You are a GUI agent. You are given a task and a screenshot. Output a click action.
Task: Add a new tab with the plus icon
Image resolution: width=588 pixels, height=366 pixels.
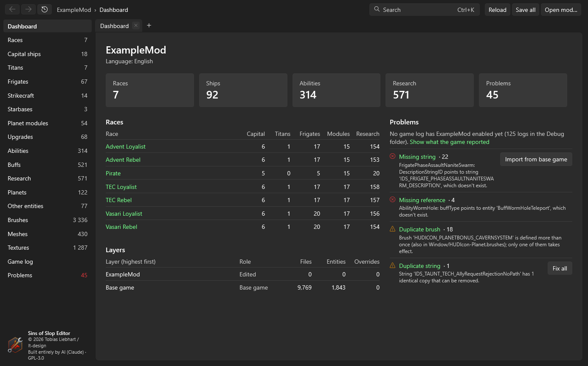pyautogui.click(x=149, y=25)
